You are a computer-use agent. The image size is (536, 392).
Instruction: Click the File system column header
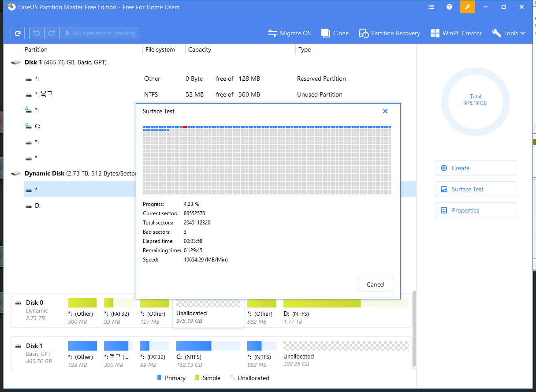pyautogui.click(x=160, y=49)
